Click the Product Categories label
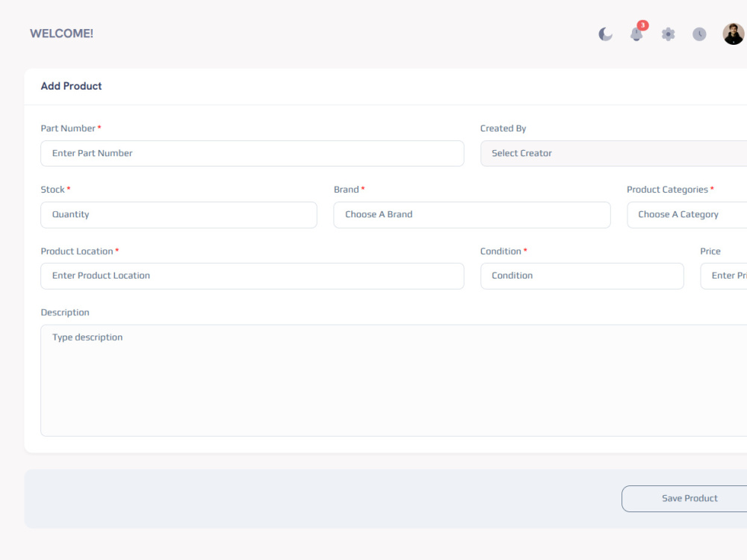 [667, 190]
